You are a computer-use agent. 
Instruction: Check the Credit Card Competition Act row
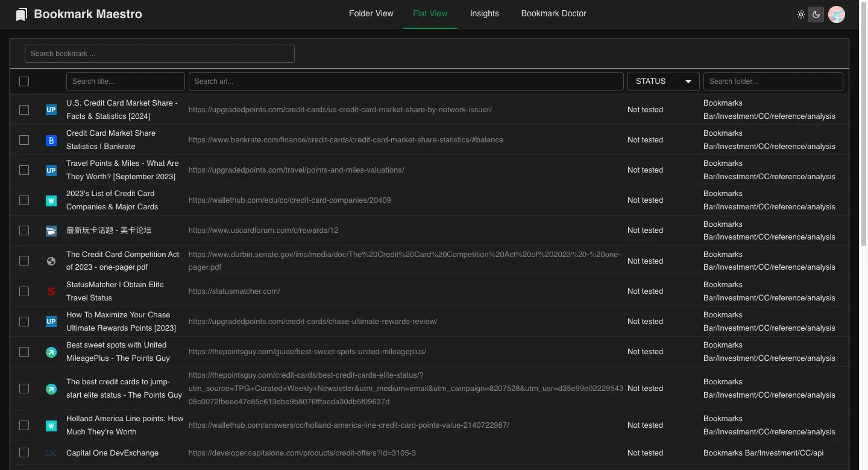coord(24,261)
